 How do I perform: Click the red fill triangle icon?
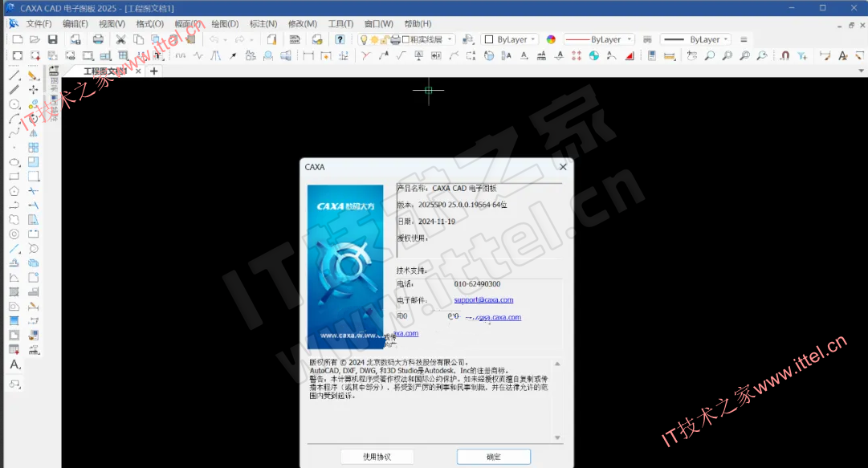pyautogui.click(x=630, y=55)
